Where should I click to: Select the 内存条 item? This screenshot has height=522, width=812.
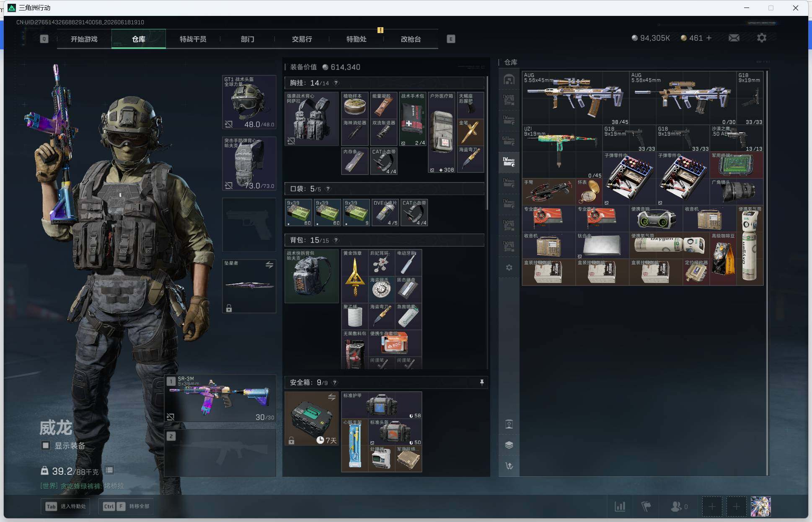tap(355, 161)
